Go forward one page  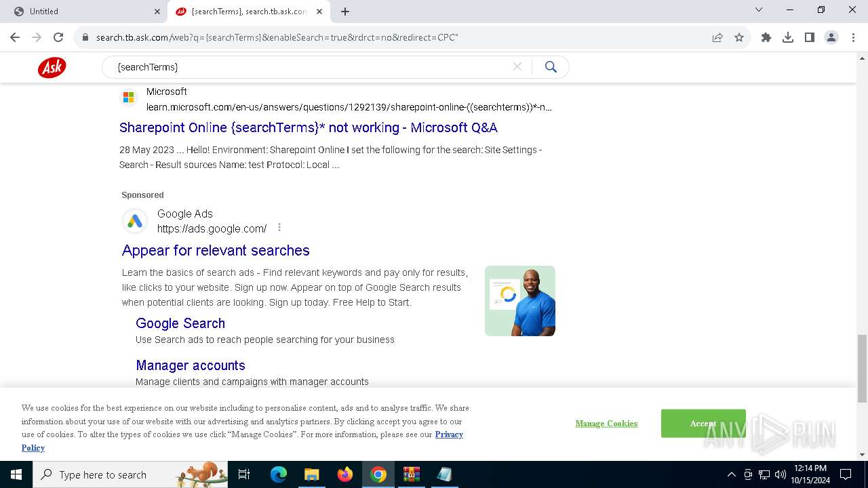pos(37,37)
